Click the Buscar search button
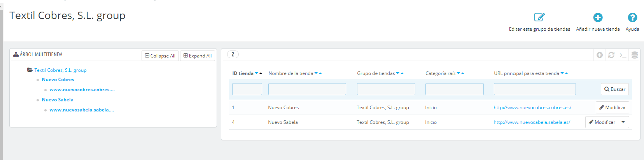Image resolution: width=644 pixels, height=160 pixels. 615,89
